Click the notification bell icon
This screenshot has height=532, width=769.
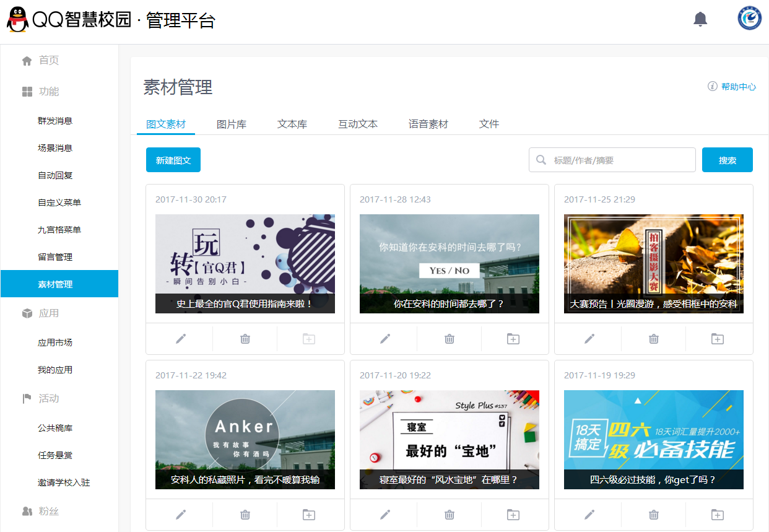click(700, 19)
